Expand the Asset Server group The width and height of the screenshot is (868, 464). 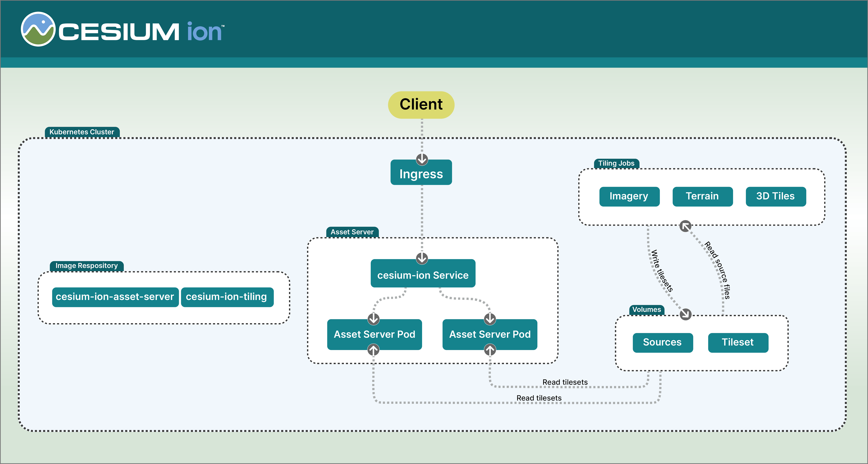point(352,232)
